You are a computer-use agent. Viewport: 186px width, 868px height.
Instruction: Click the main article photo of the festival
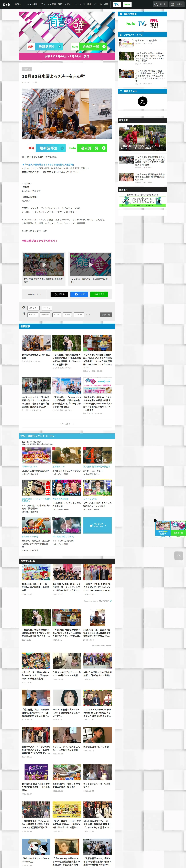point(67,114)
